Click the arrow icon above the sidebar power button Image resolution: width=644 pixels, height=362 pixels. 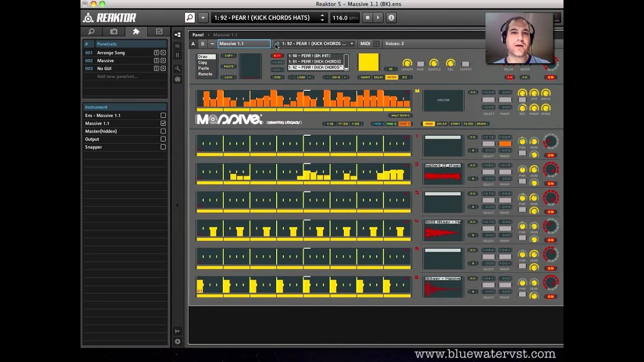(x=177, y=331)
